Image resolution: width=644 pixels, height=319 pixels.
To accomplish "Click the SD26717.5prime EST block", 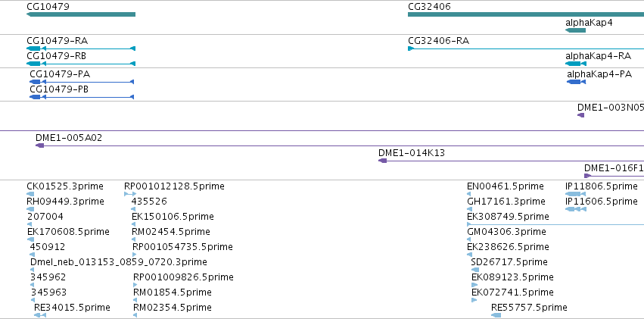I will pos(475,270).
